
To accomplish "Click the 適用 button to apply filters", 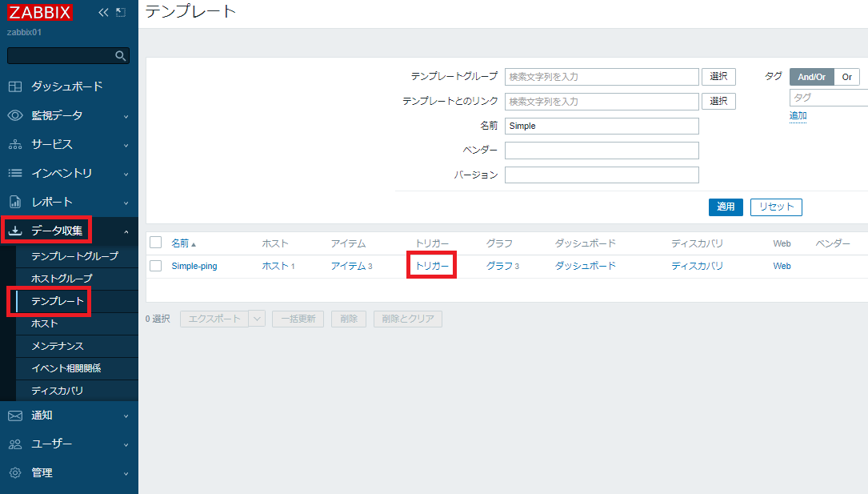I will point(725,207).
